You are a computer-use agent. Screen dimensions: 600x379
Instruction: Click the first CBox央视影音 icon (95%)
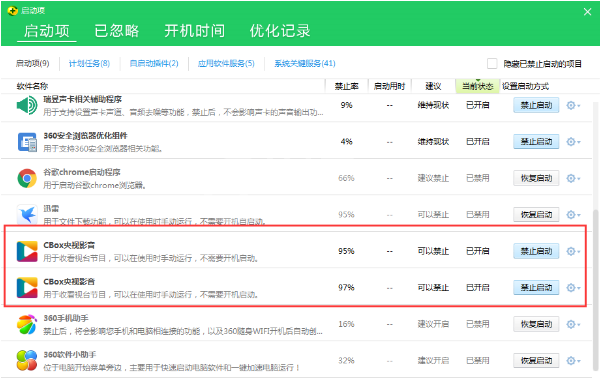click(27, 252)
